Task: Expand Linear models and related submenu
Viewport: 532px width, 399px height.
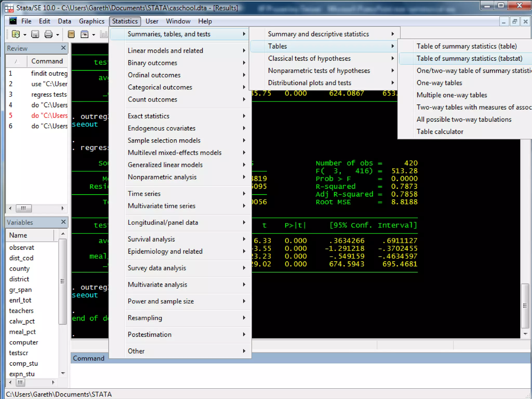Action: pyautogui.click(x=165, y=51)
